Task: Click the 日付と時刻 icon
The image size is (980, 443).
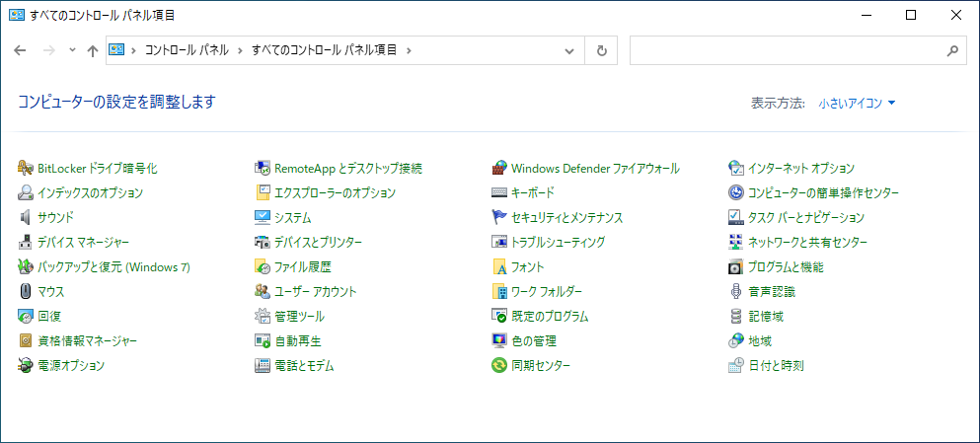Action: [x=735, y=366]
